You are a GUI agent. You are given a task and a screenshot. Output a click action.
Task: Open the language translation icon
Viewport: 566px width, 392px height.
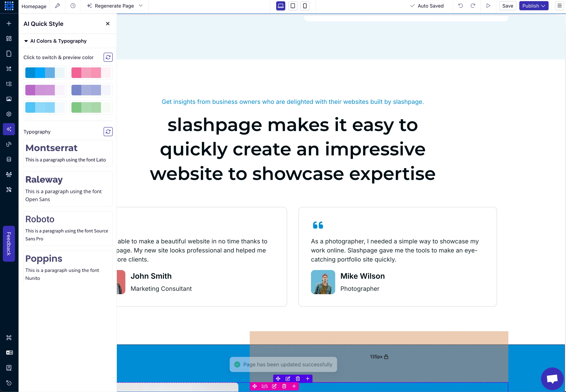pos(9,353)
